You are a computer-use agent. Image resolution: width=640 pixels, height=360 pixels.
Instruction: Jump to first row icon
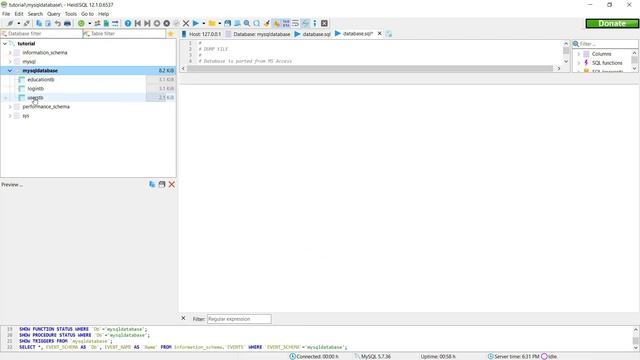pyautogui.click(x=138, y=24)
